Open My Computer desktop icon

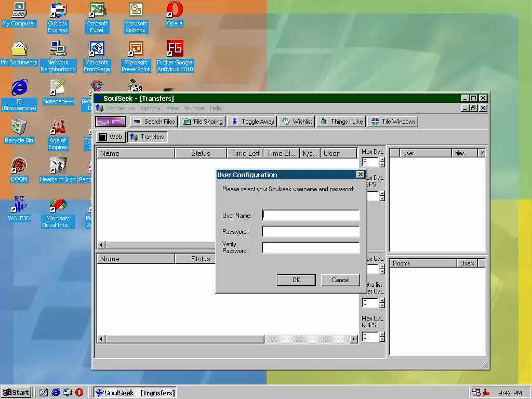(19, 14)
